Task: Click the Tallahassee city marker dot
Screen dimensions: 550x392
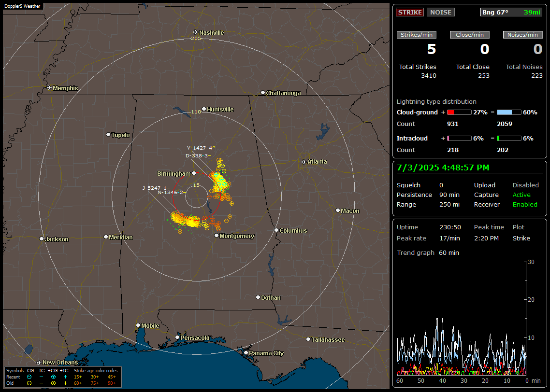Action: click(308, 339)
